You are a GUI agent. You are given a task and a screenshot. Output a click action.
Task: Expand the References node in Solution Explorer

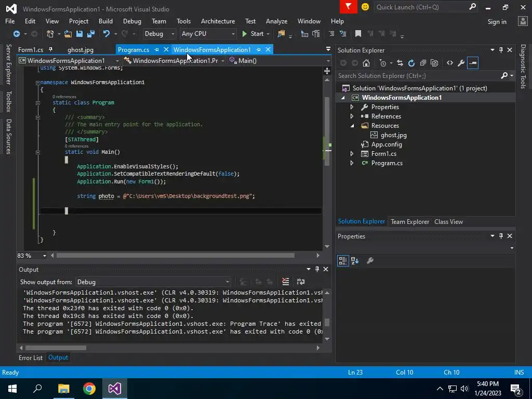click(x=352, y=116)
